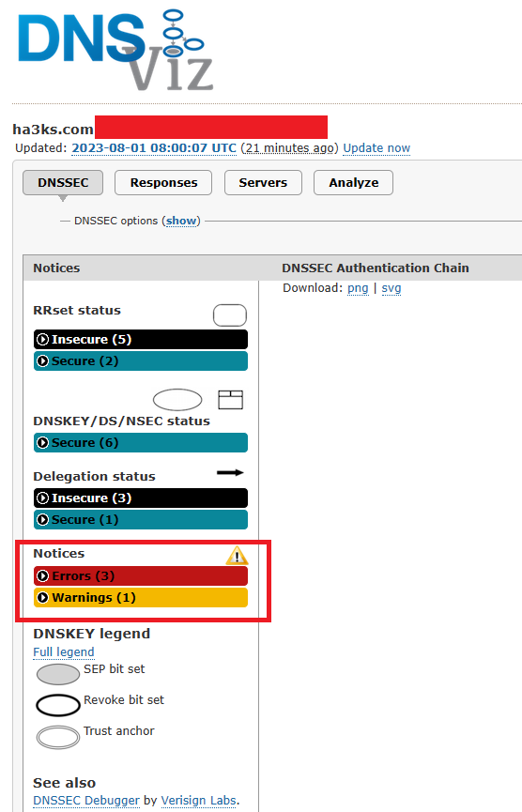
Task: Expand Delegation status Secure (1)
Action: (141, 519)
